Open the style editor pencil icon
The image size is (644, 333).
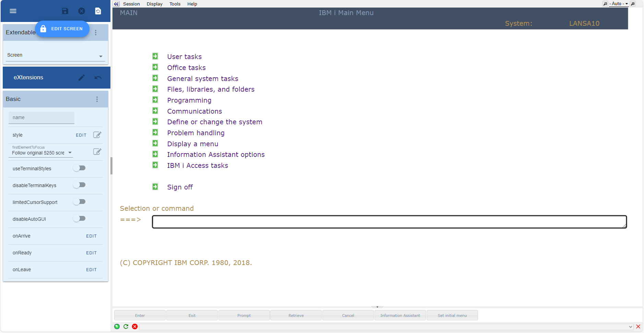(97, 135)
